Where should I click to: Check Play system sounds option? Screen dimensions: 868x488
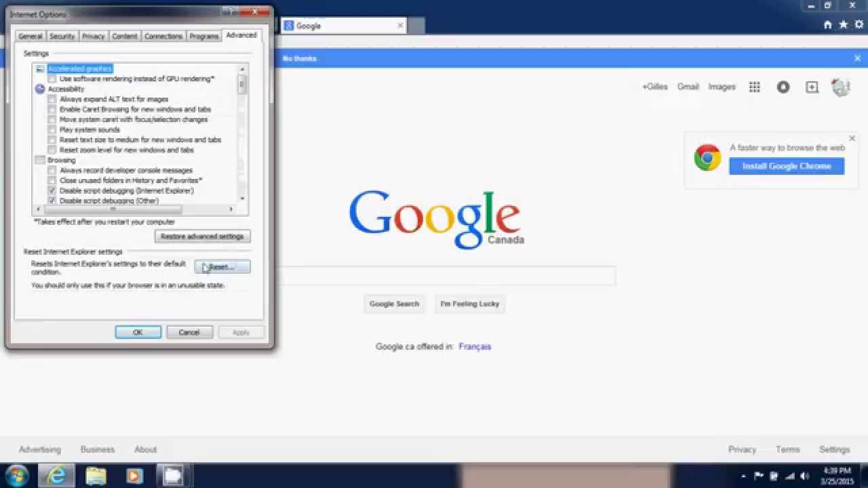click(x=52, y=129)
